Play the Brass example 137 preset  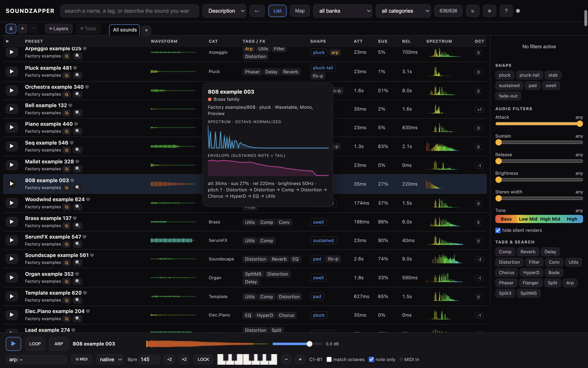(11, 222)
